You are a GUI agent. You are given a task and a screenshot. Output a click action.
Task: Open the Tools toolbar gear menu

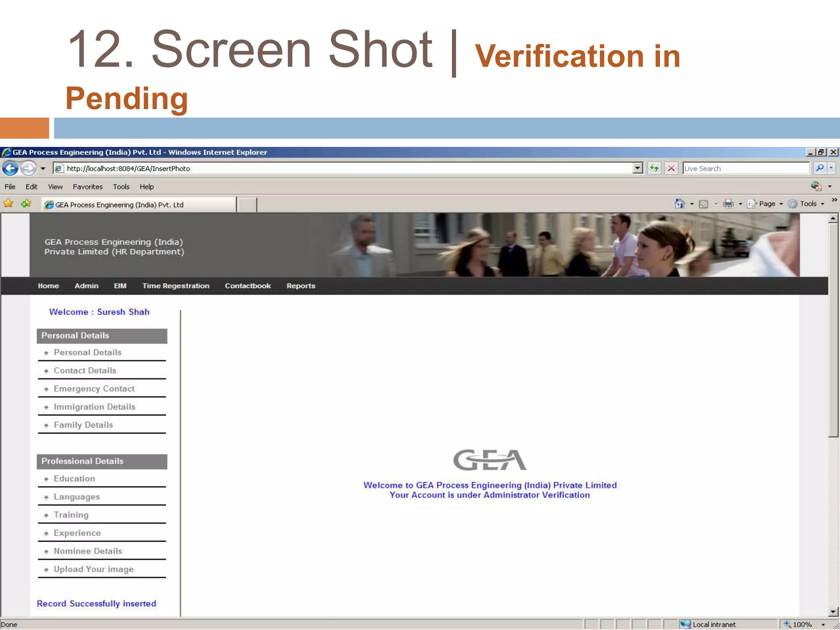click(x=806, y=204)
